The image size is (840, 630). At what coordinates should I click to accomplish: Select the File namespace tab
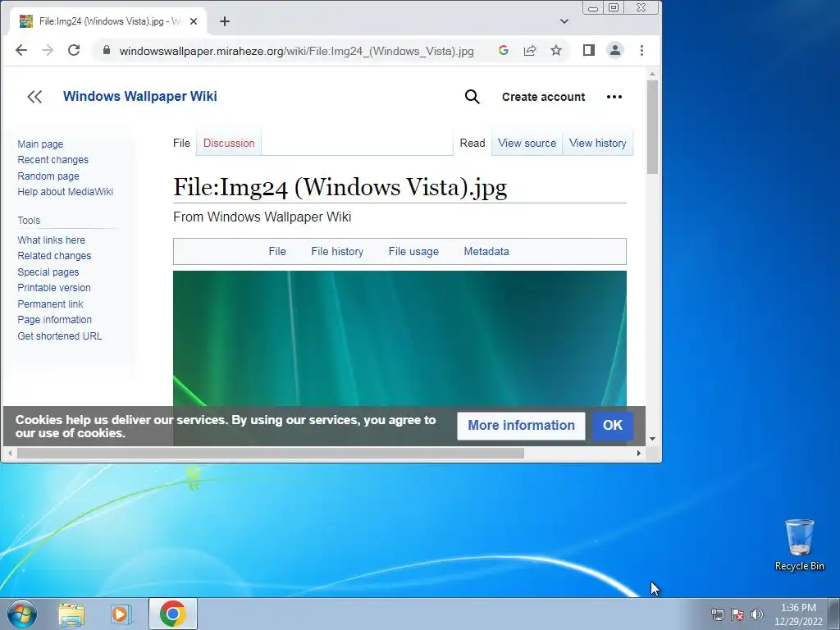coord(181,143)
